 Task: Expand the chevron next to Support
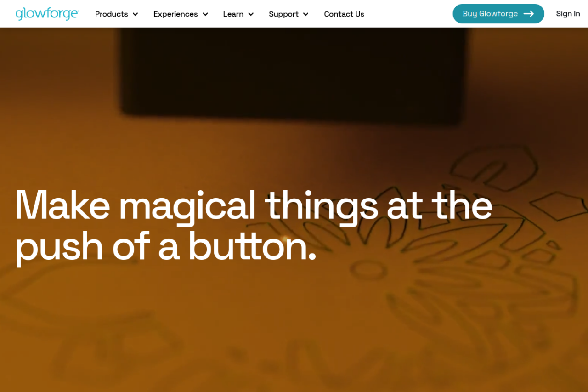click(305, 14)
